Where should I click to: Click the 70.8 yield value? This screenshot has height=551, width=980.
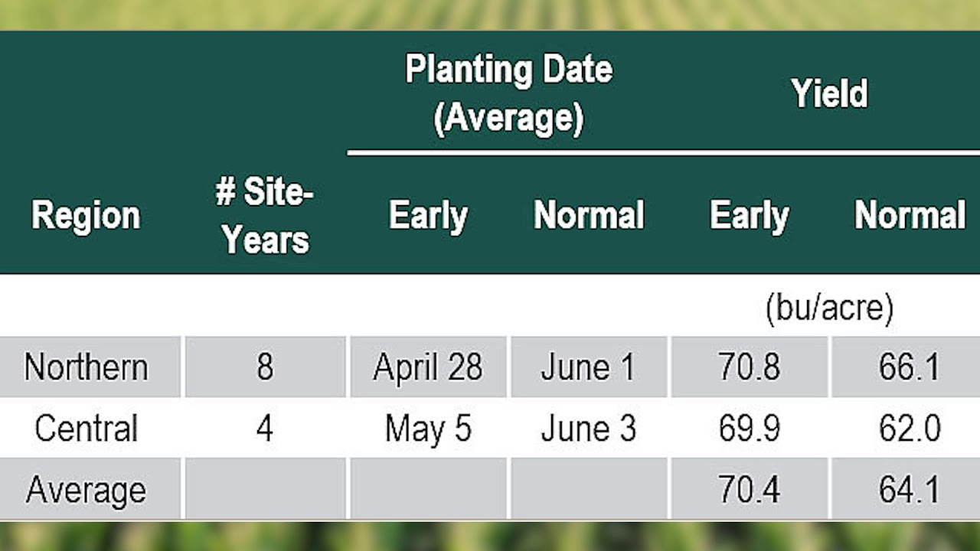(749, 367)
